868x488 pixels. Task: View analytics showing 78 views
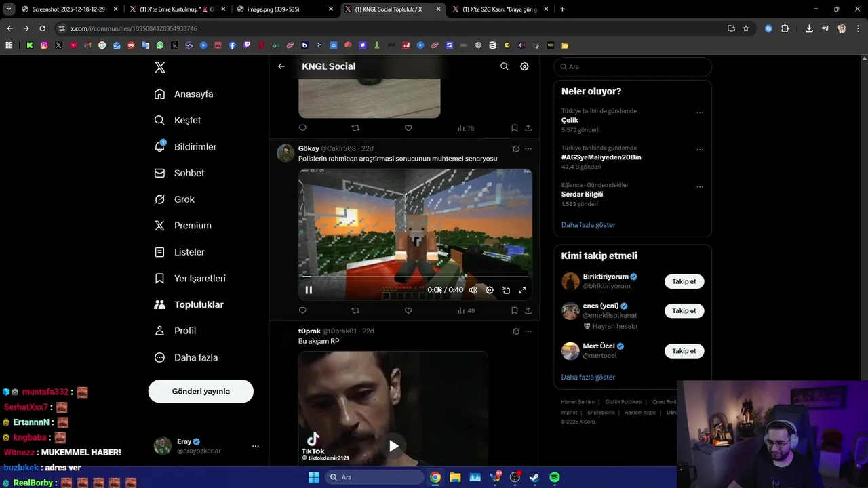(466, 128)
